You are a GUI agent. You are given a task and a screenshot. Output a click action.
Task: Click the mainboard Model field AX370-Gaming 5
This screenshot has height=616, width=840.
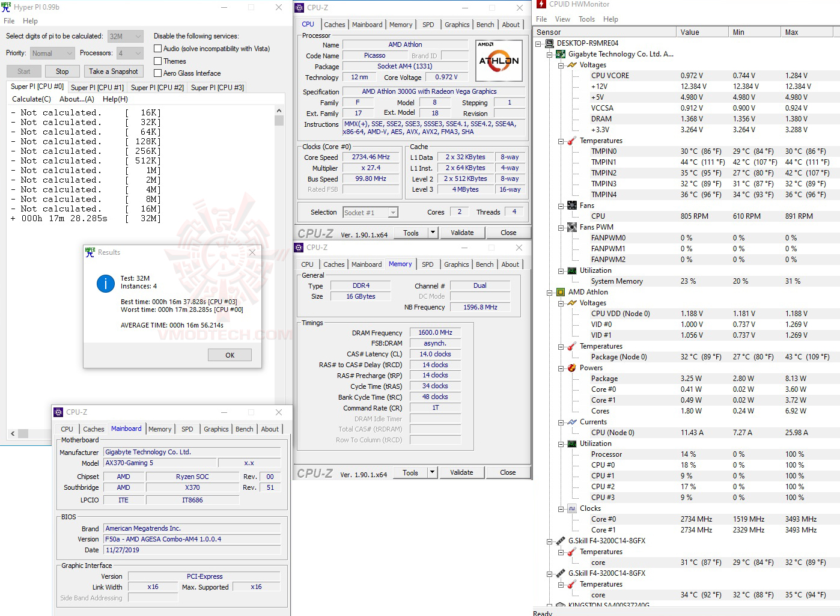159,463
